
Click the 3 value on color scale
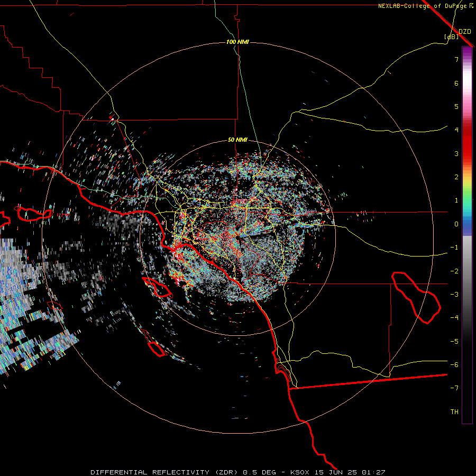point(456,153)
